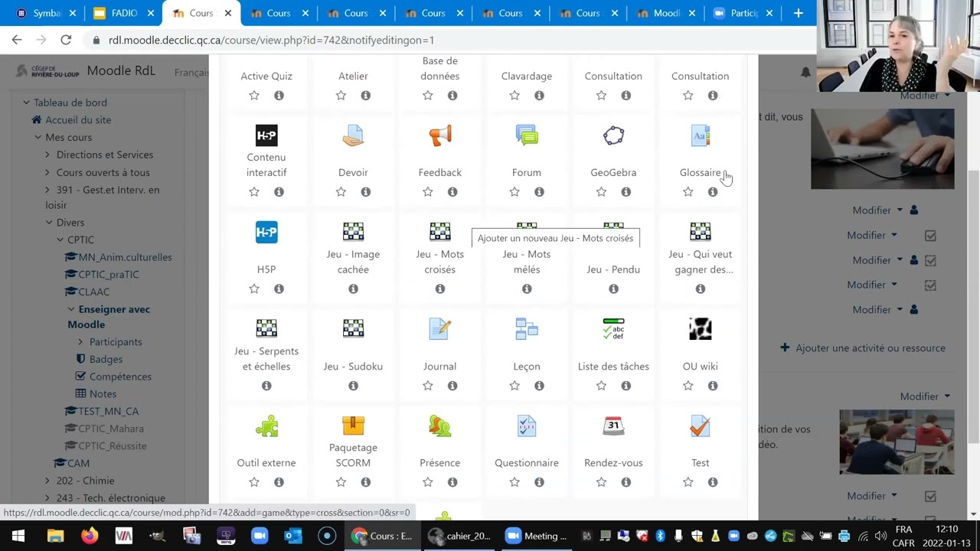Pick the Jeu - Serpents et échelles icon
This screenshot has height=551, width=980.
266,329
